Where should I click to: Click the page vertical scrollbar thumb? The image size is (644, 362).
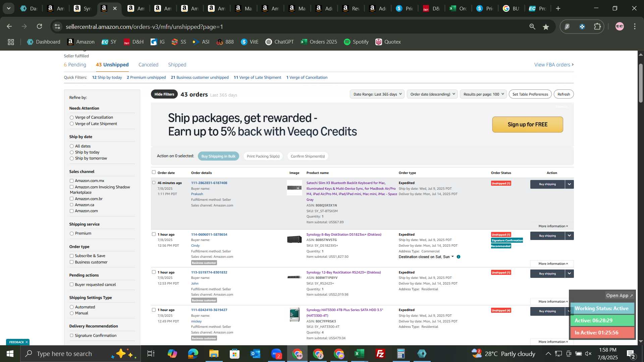point(641,83)
